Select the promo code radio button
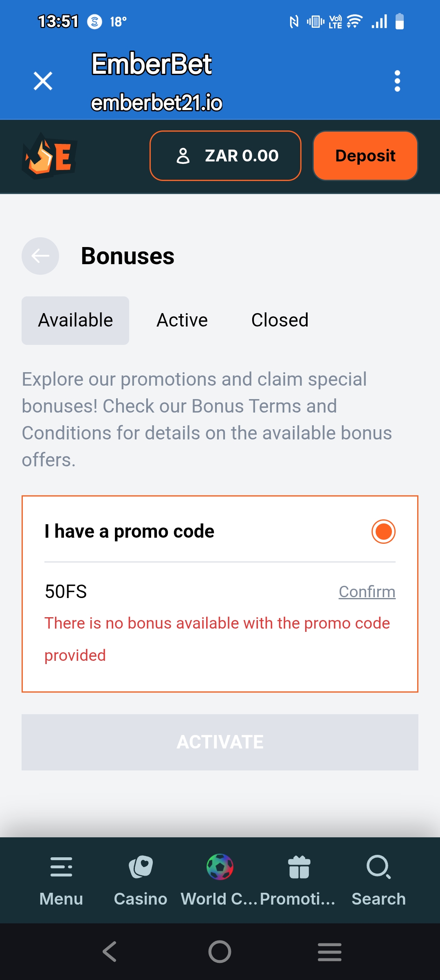 coord(383,532)
